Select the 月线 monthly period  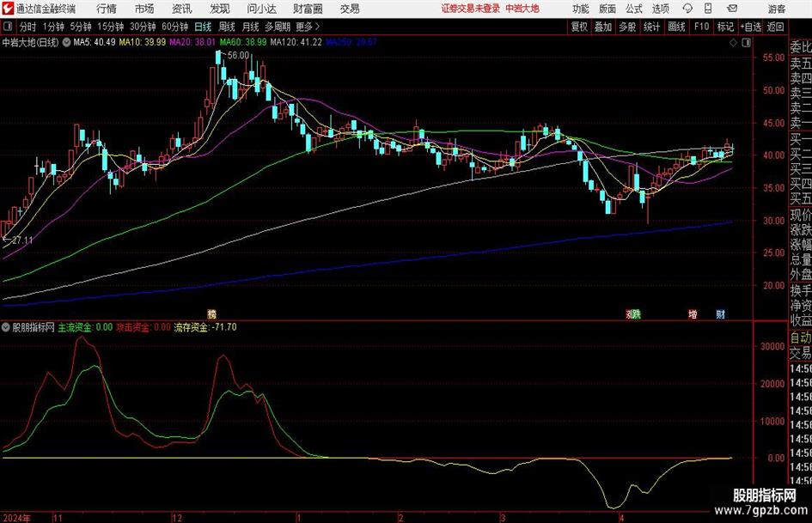click(251, 27)
